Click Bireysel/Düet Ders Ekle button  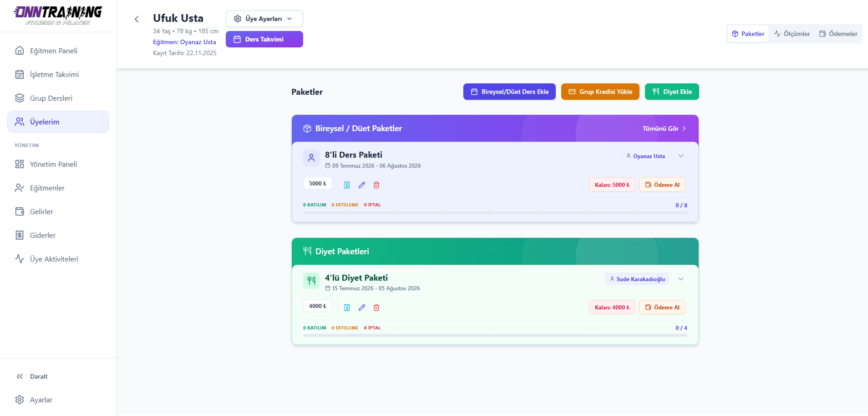tap(509, 92)
